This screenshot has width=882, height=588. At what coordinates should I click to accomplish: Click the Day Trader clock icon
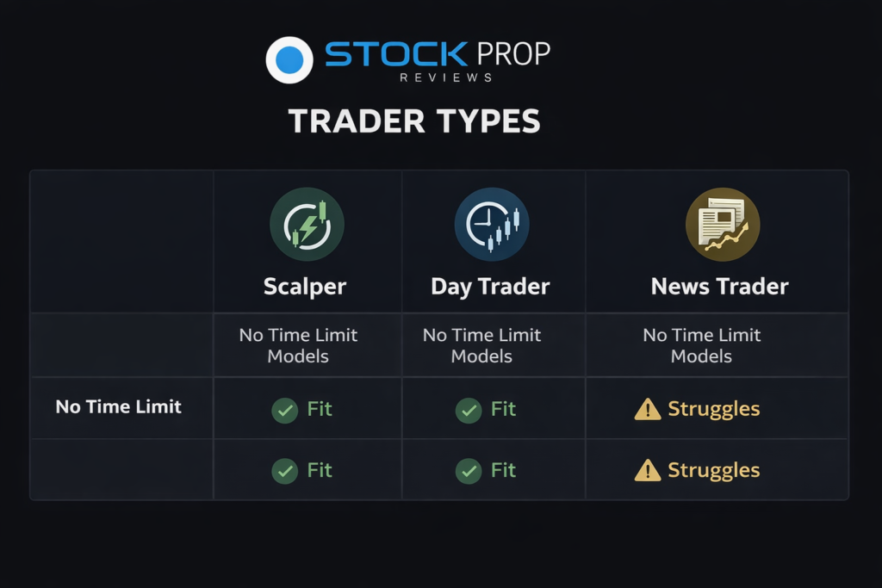coord(492,225)
